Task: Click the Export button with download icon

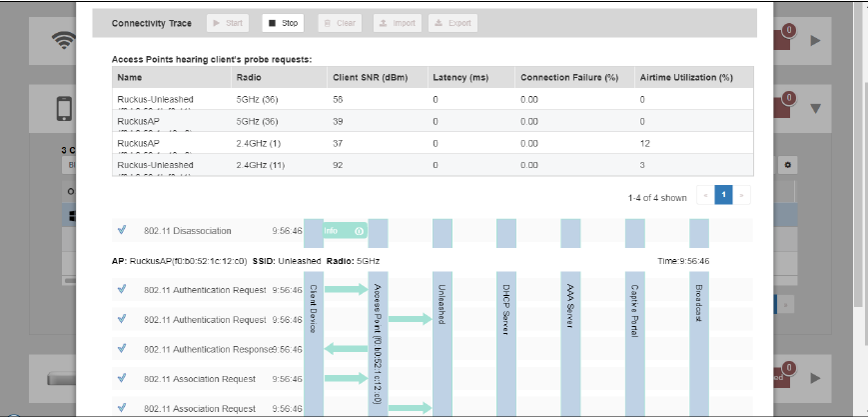Action: tap(452, 22)
